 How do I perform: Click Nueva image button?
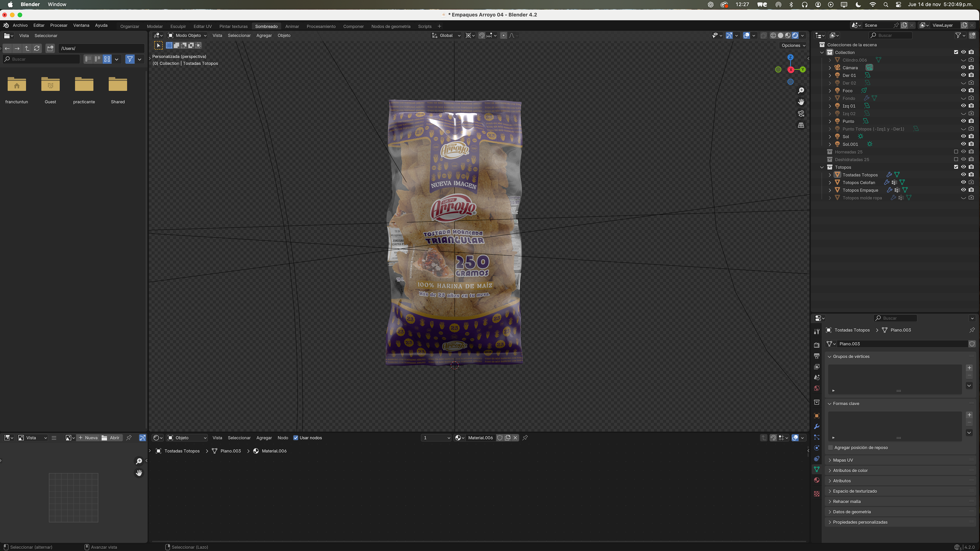pyautogui.click(x=88, y=438)
